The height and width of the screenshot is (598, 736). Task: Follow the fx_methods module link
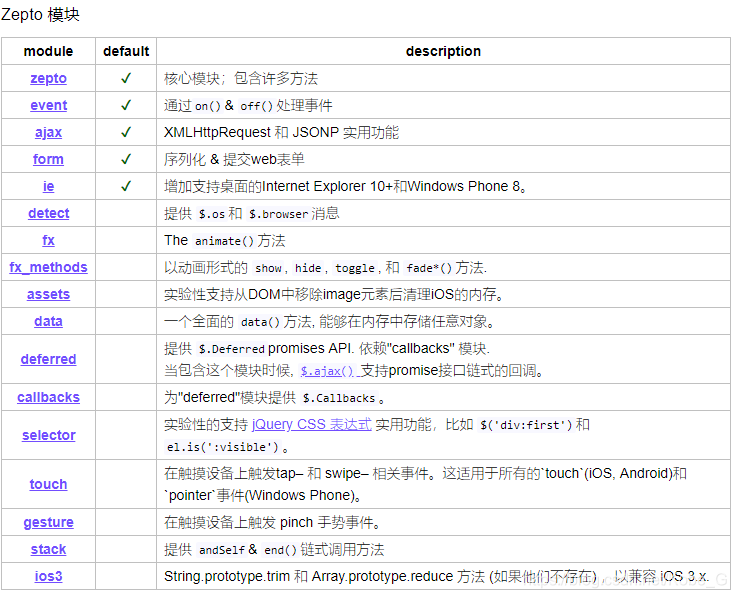click(x=48, y=267)
